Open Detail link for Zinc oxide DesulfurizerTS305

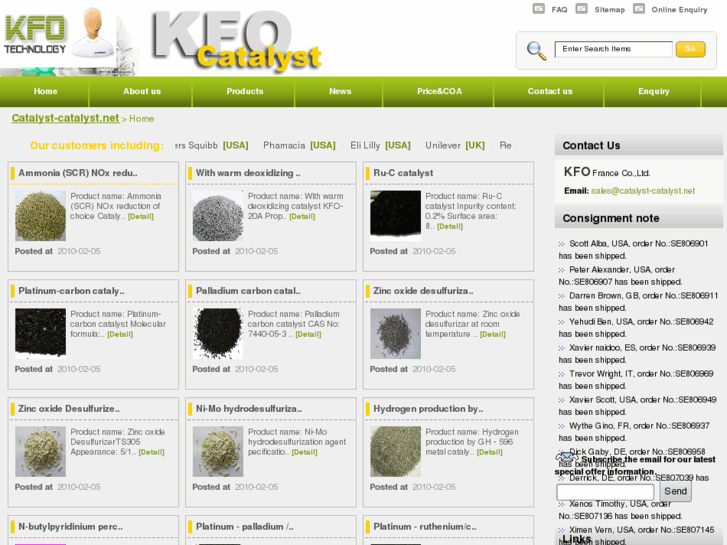151,452
